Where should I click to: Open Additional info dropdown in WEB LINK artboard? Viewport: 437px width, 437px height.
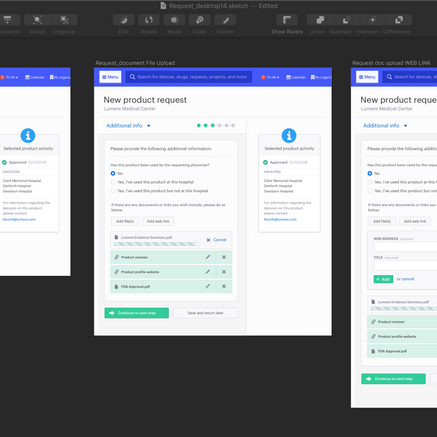coord(385,126)
